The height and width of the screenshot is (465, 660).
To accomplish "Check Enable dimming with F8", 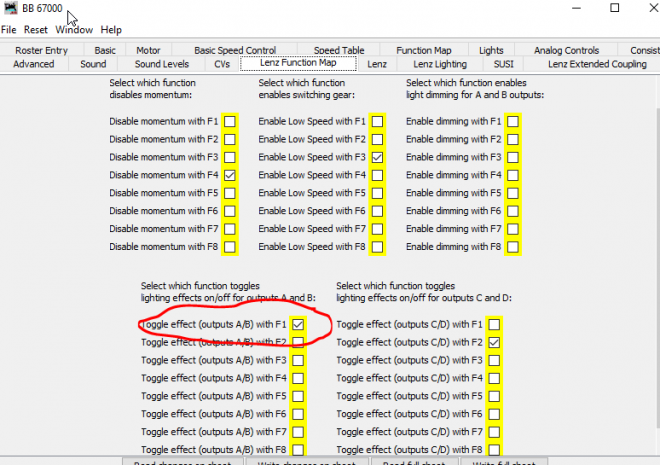I will (x=513, y=247).
